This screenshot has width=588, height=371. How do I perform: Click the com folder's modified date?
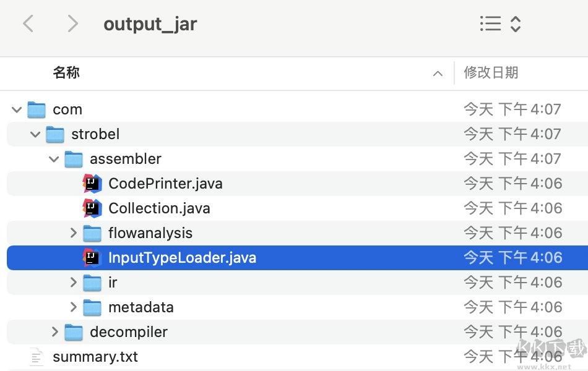coord(512,109)
